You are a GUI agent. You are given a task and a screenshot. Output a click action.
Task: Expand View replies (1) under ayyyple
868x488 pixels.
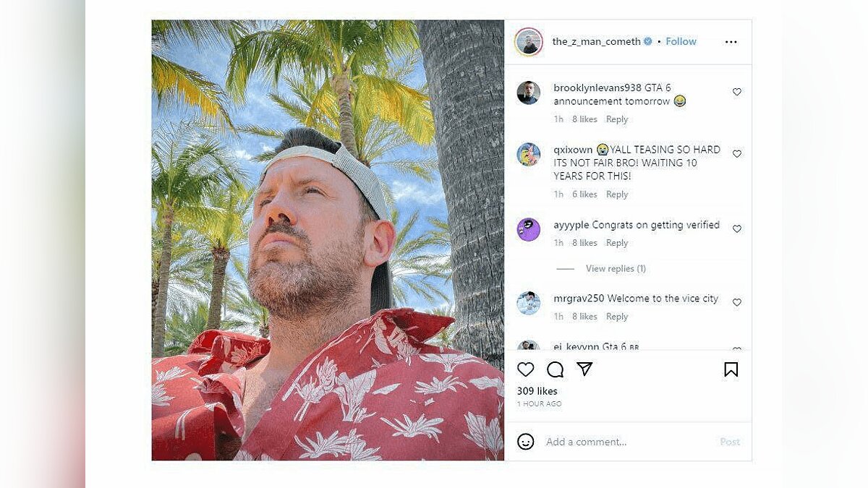[616, 268]
